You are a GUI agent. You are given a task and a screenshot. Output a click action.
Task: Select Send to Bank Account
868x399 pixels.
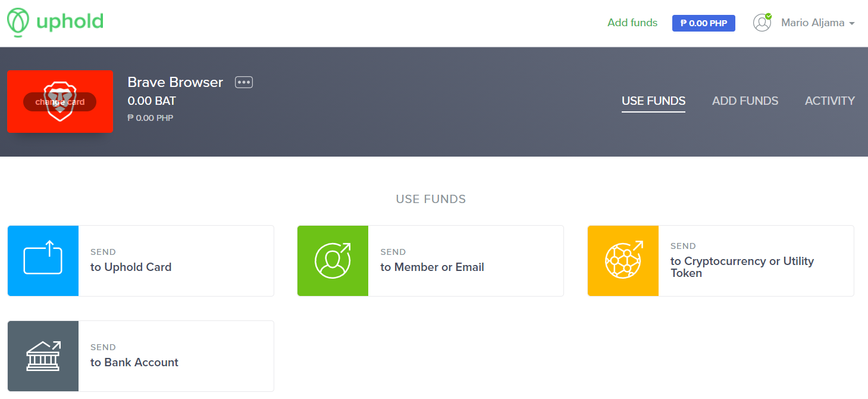tap(140, 356)
